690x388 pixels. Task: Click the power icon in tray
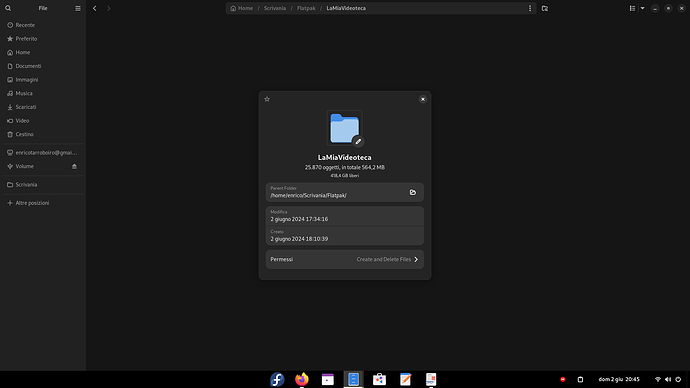(x=678, y=379)
